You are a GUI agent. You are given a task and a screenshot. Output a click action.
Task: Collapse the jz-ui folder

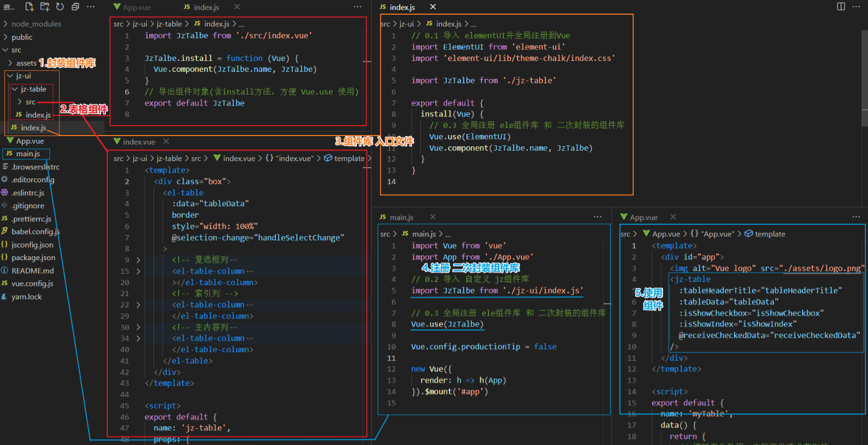coord(10,76)
